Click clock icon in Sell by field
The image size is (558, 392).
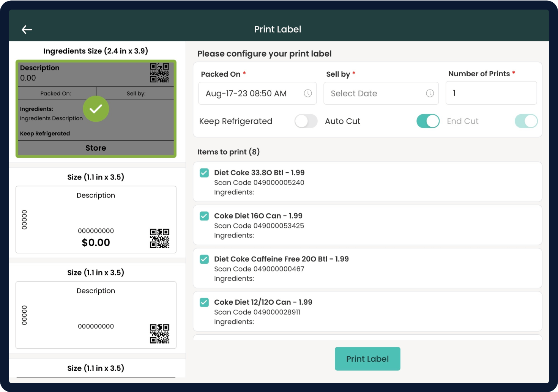[430, 93]
